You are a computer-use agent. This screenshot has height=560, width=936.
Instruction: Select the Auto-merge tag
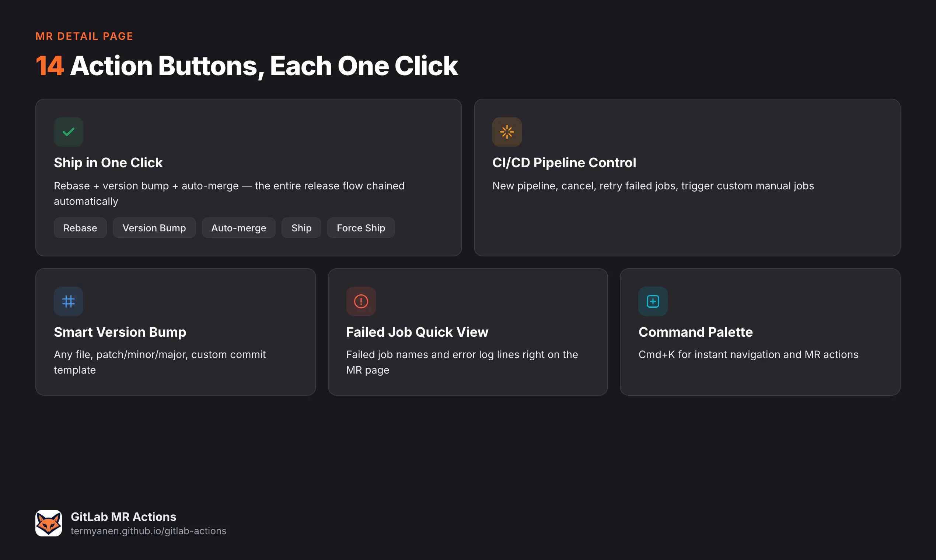click(238, 228)
